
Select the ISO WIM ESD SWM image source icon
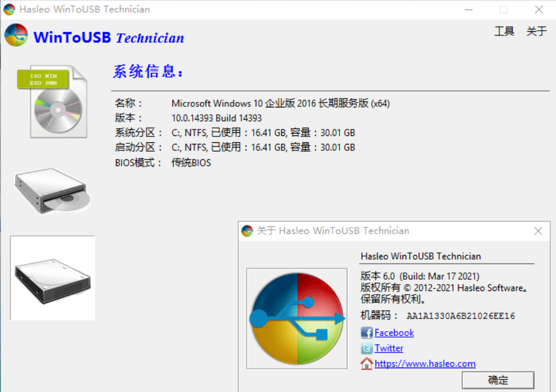point(52,101)
